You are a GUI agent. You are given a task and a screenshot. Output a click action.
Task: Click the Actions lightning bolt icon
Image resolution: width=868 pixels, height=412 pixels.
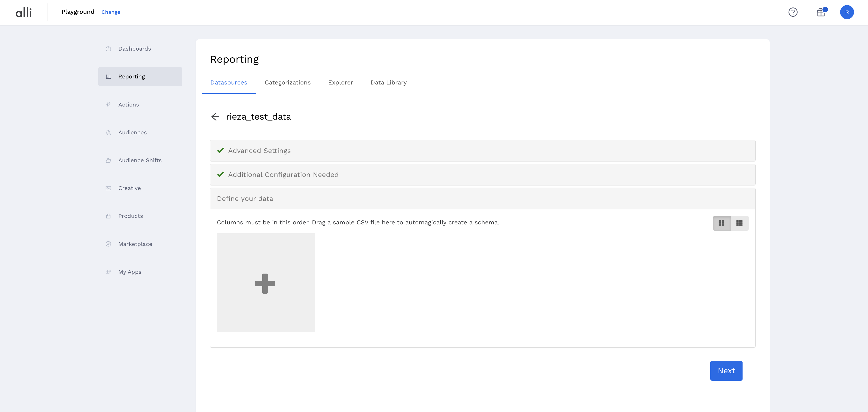[x=108, y=104]
